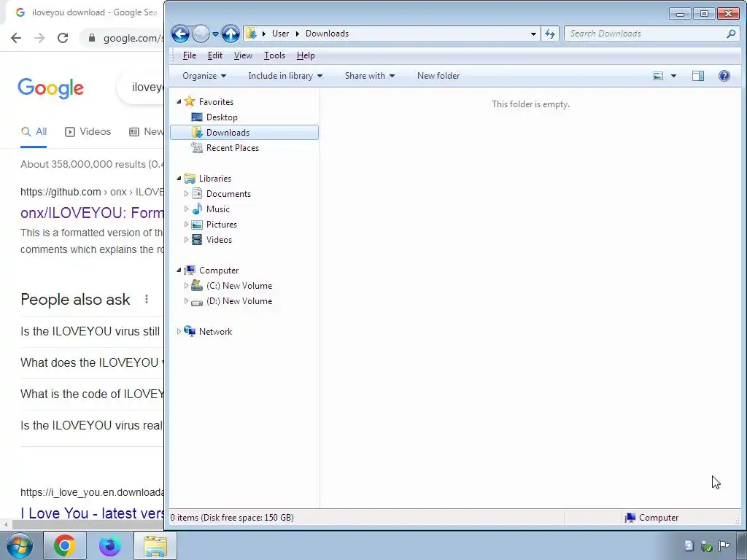Open the I Love You latest version link
Screen dimensions: 747x560
tap(92, 513)
